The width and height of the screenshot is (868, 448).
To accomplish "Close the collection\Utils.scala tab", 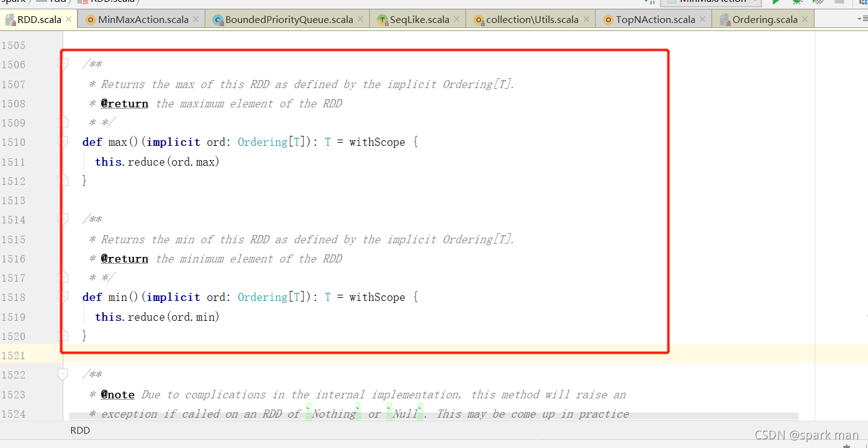I will click(x=585, y=19).
